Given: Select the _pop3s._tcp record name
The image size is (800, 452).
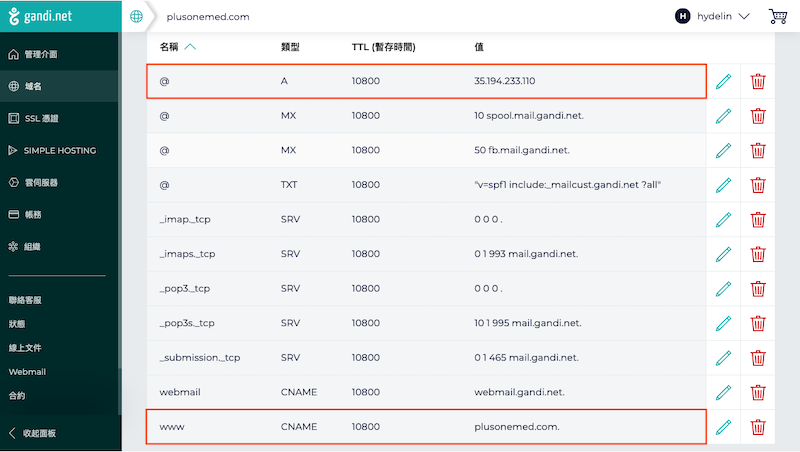Looking at the screenshot, I should [187, 323].
